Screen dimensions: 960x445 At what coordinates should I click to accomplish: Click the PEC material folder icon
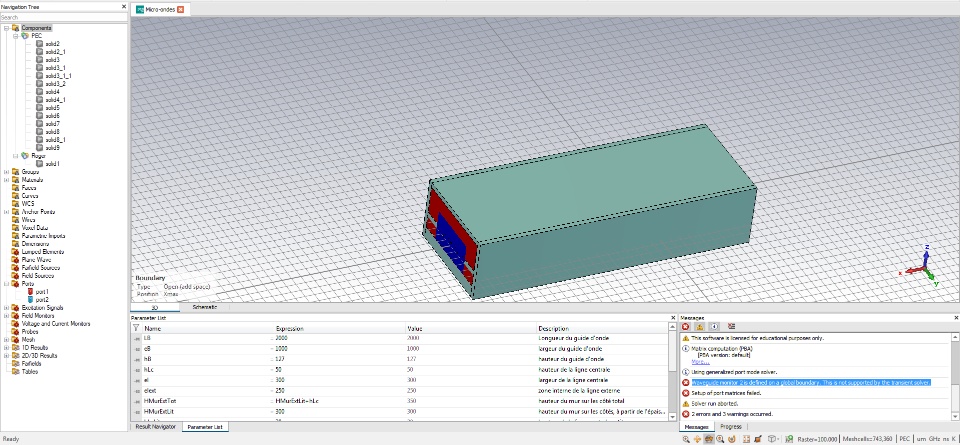click(x=25, y=36)
